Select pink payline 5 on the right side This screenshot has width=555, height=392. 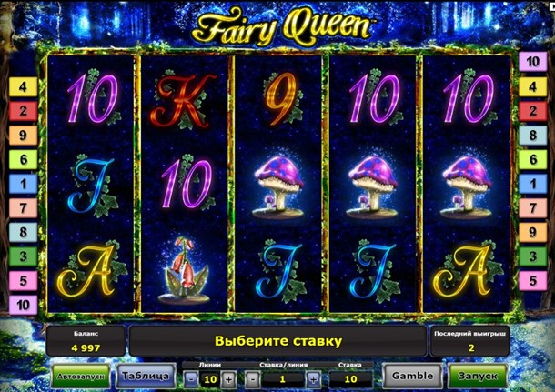pyautogui.click(x=532, y=280)
